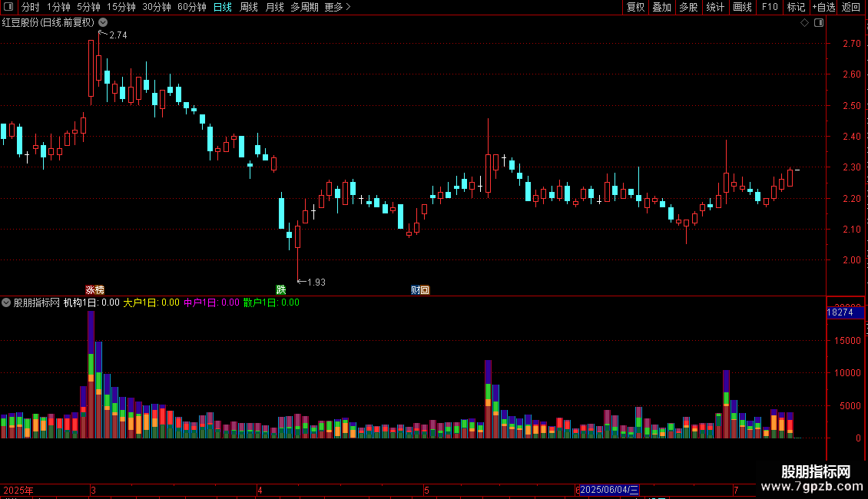The image size is (868, 499).
Task: Switch to 日线 daily chart
Action: 223,7
